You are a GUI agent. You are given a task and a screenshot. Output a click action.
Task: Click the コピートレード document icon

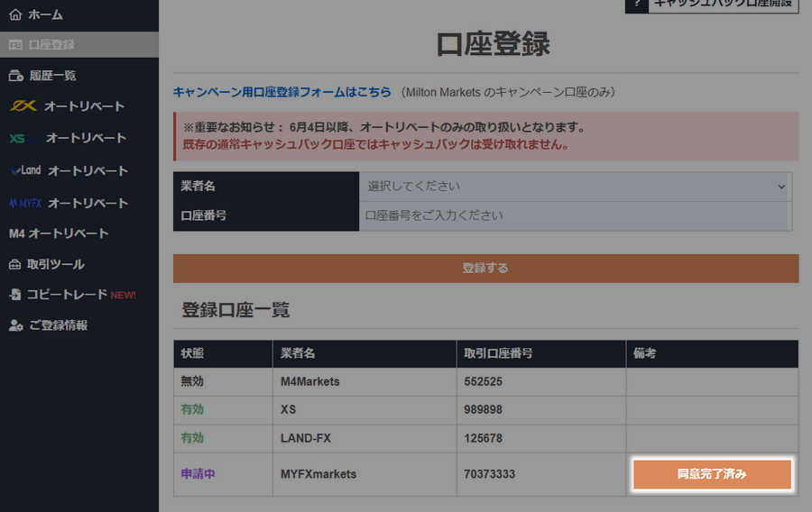pyautogui.click(x=15, y=294)
